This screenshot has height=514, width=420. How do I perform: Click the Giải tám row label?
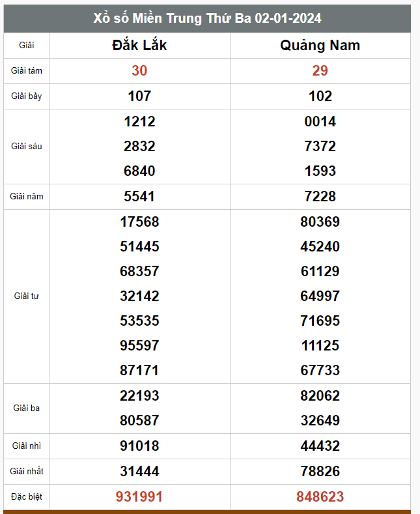coord(27,71)
